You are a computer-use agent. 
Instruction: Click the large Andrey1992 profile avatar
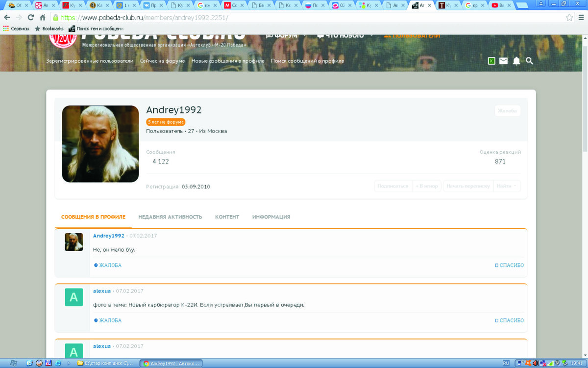[100, 144]
